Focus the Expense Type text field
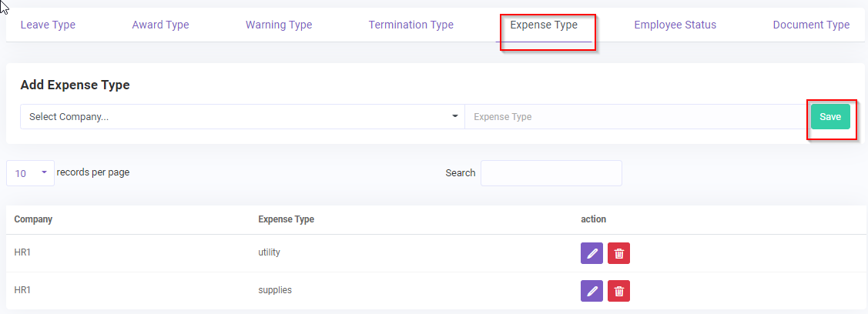Image resolution: width=868 pixels, height=314 pixels. pos(635,117)
